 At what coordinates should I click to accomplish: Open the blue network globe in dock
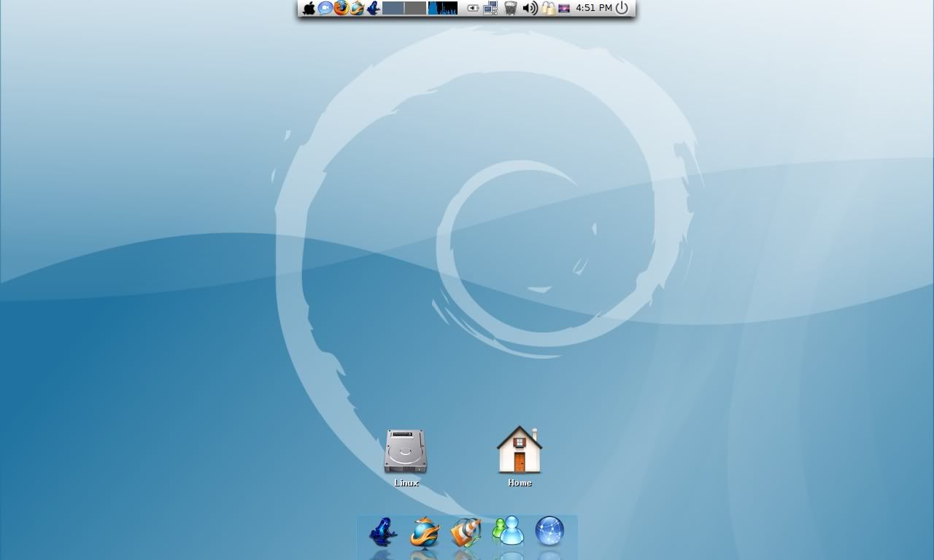(x=549, y=532)
